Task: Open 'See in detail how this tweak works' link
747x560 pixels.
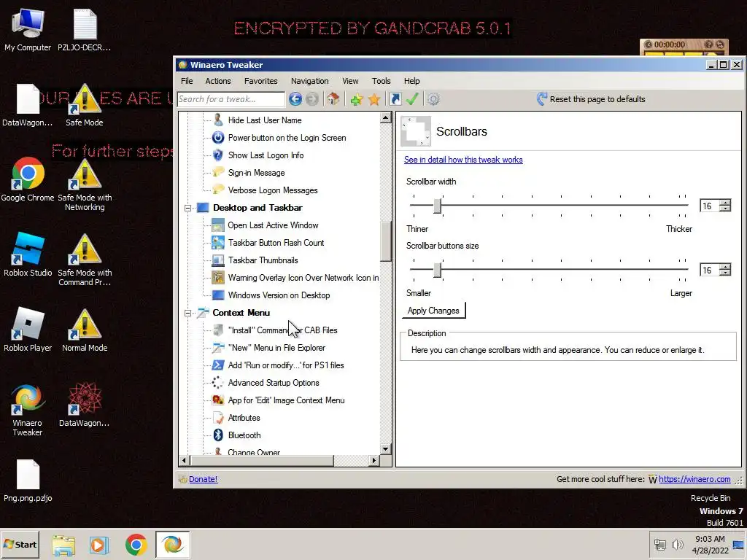Action: pos(463,160)
